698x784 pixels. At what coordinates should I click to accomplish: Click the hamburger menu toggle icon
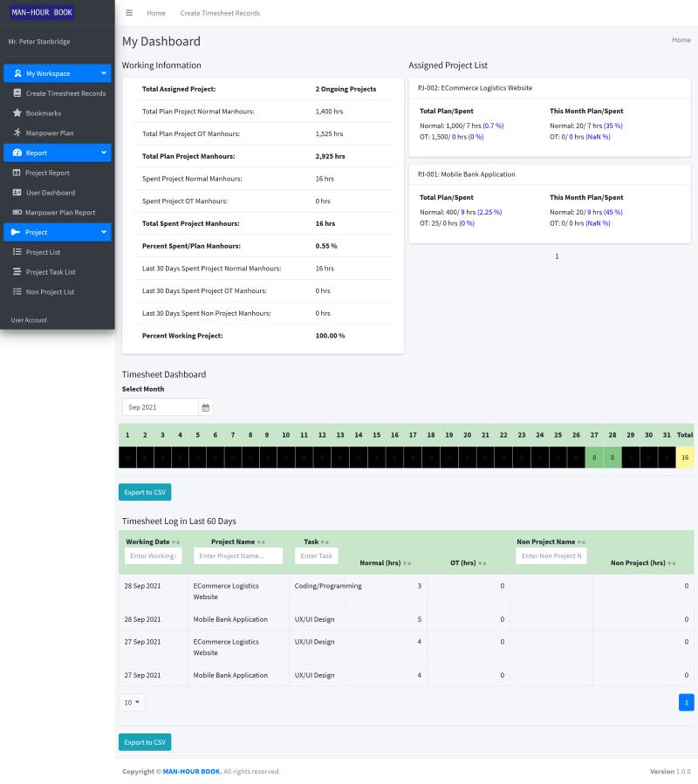[129, 13]
